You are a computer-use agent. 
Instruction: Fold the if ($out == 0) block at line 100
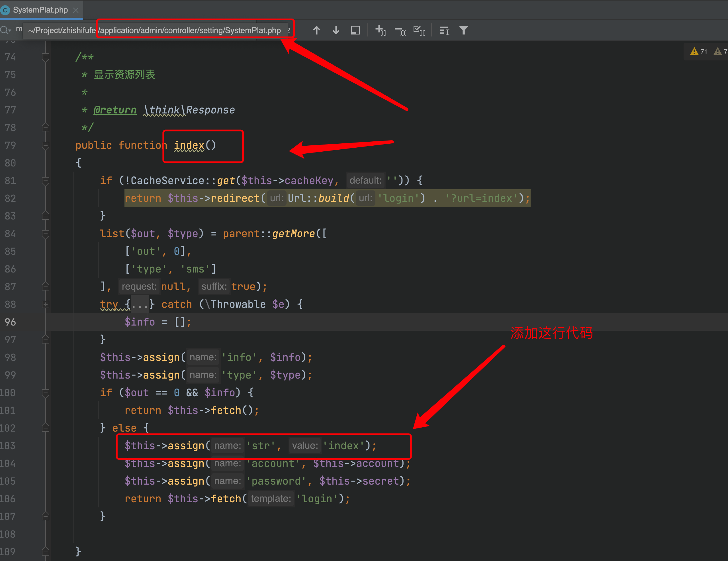pyautogui.click(x=46, y=393)
